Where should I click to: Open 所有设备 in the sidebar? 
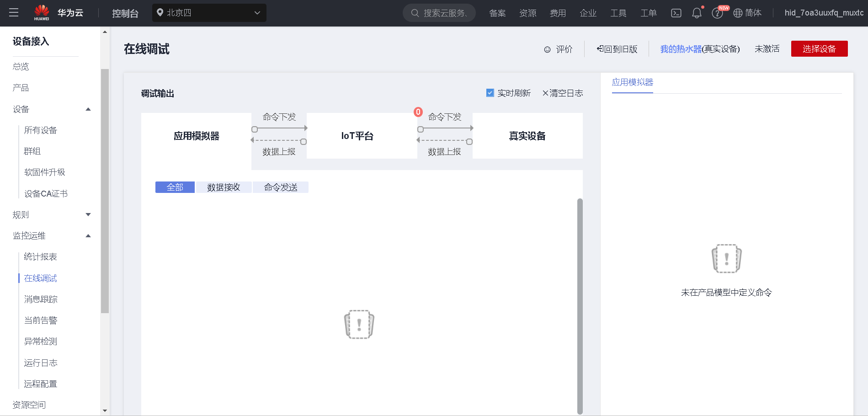click(41, 130)
